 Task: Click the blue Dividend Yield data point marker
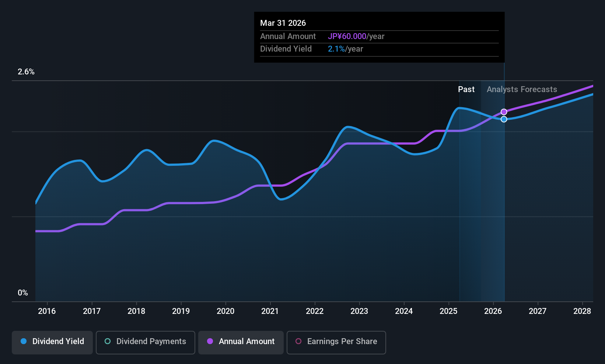(504, 119)
